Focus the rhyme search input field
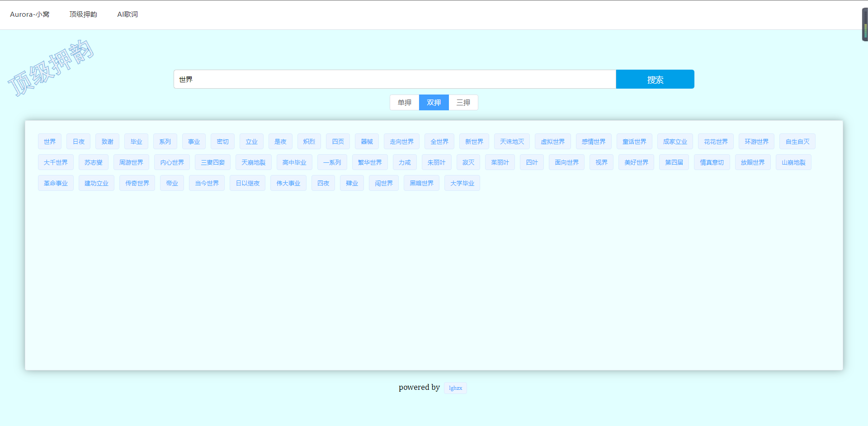 click(395, 79)
